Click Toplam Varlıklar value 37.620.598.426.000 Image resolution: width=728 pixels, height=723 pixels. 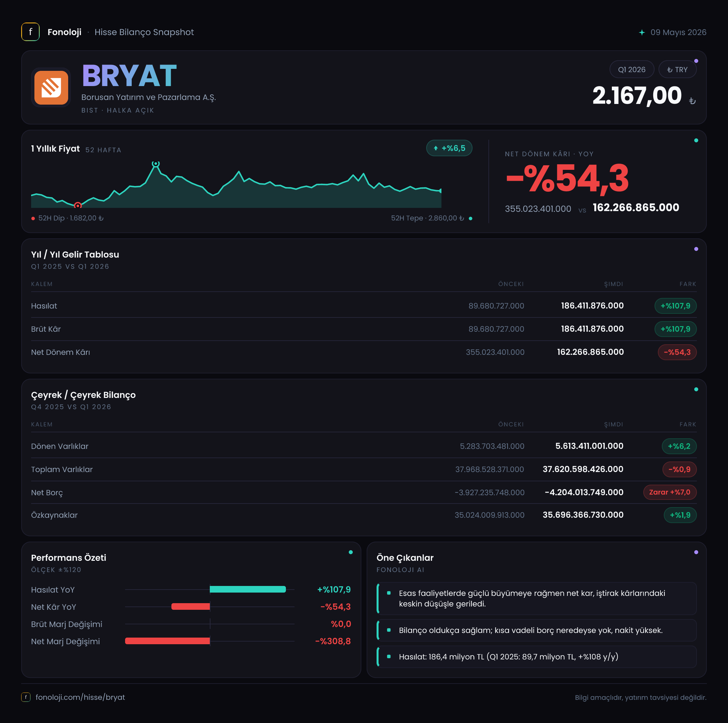click(x=583, y=469)
